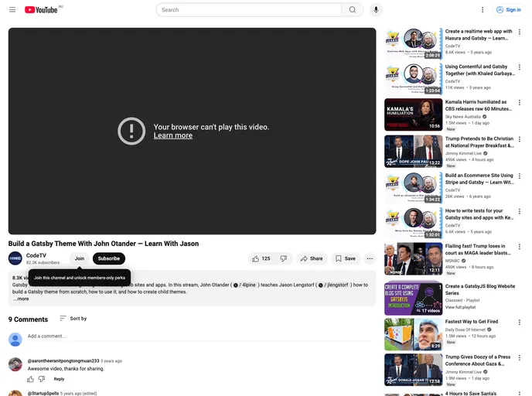Screen dimensions: 532x396
Task: Like the video with 125 likes
Action: 261,258
